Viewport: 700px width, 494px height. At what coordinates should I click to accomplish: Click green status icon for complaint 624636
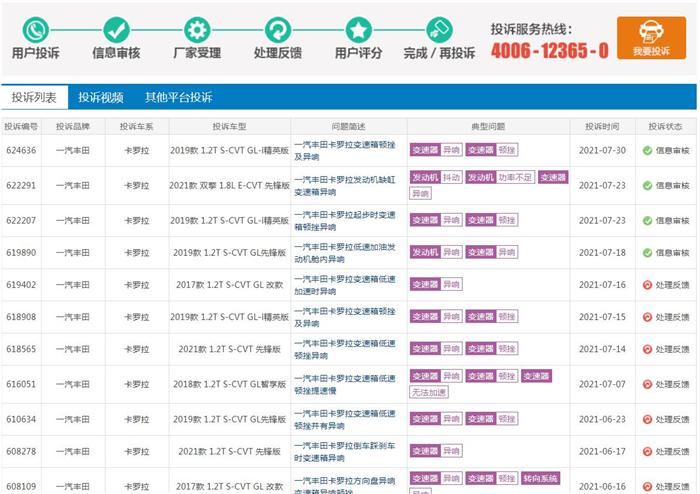point(647,150)
